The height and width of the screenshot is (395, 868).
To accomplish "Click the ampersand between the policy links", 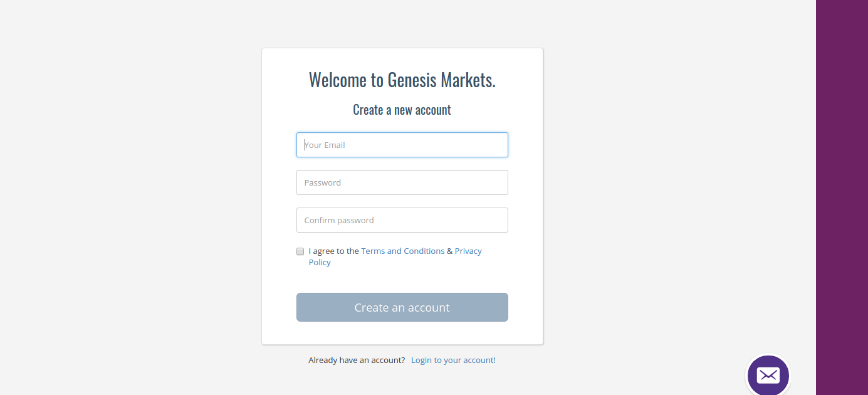I will click(x=449, y=251).
